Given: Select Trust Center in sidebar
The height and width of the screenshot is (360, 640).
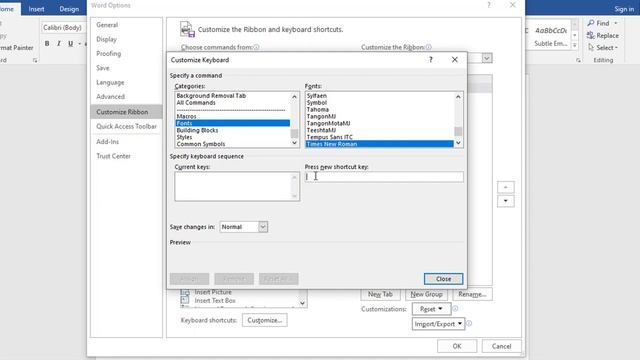Looking at the screenshot, I should pos(113,156).
